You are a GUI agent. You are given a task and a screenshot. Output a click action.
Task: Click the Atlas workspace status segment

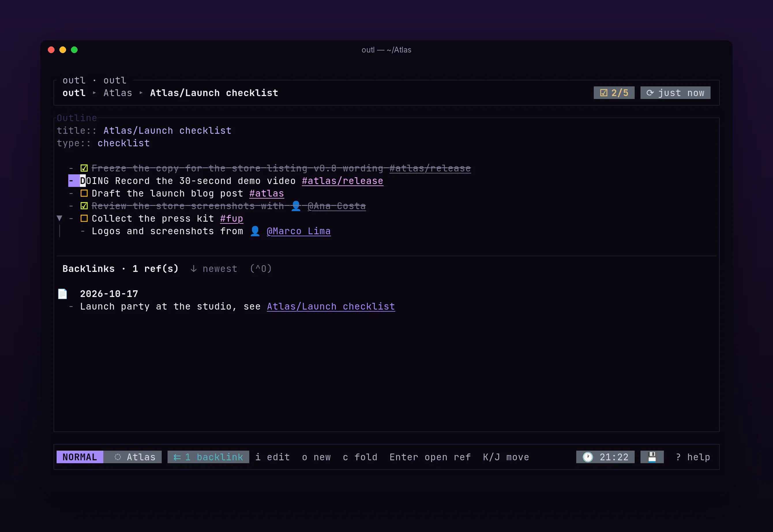pyautogui.click(x=133, y=457)
